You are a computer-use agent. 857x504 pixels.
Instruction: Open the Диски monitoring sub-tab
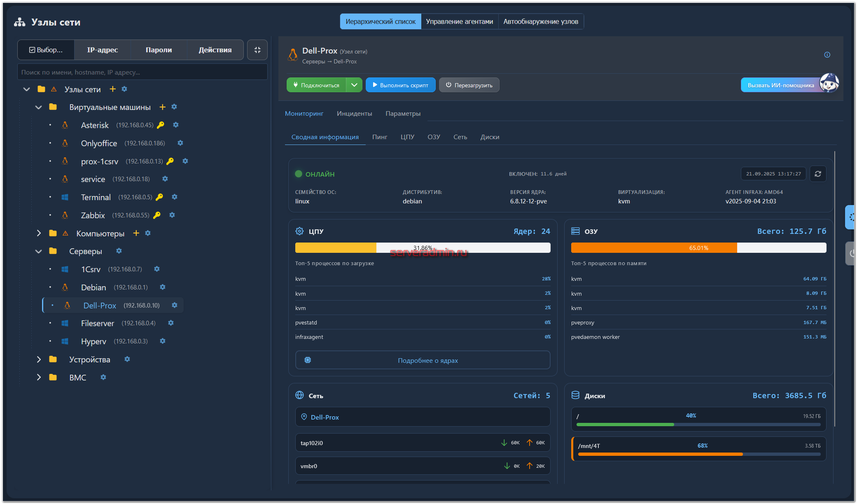pos(490,137)
